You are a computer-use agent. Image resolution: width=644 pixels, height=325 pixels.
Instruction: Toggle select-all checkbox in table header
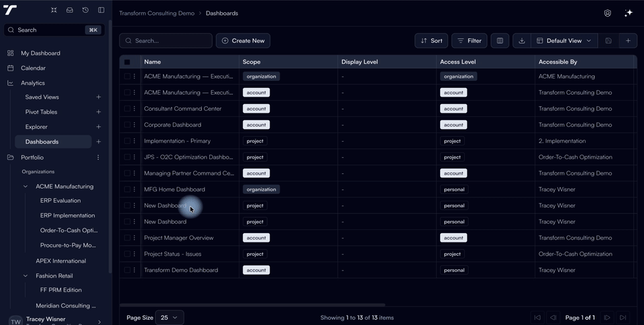click(x=127, y=62)
